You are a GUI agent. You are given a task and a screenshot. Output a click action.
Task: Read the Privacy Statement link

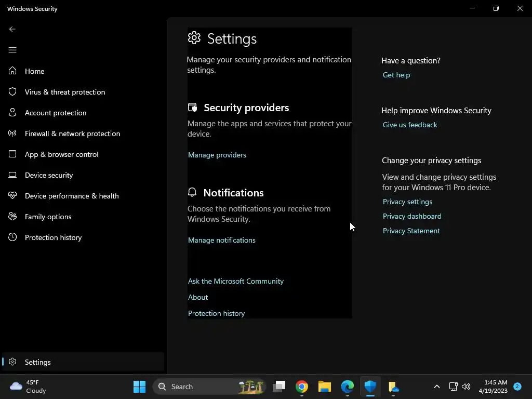click(x=411, y=231)
